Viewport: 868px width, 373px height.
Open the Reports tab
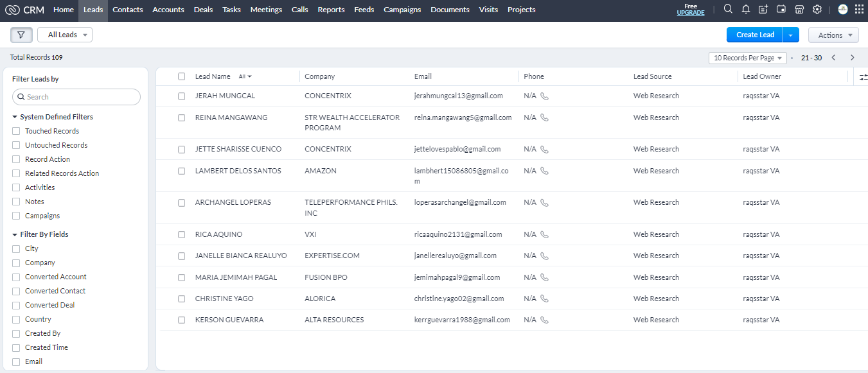(x=331, y=10)
